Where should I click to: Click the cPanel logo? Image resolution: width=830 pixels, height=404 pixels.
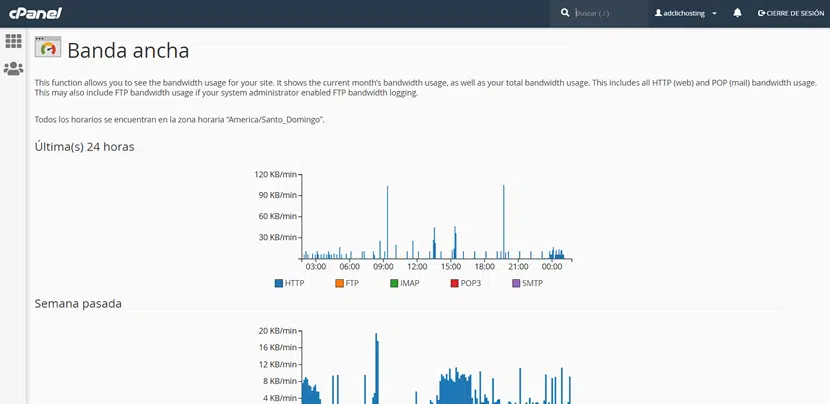click(35, 13)
